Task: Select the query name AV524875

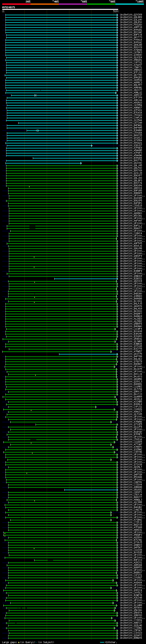Action: [x=8, y=7]
